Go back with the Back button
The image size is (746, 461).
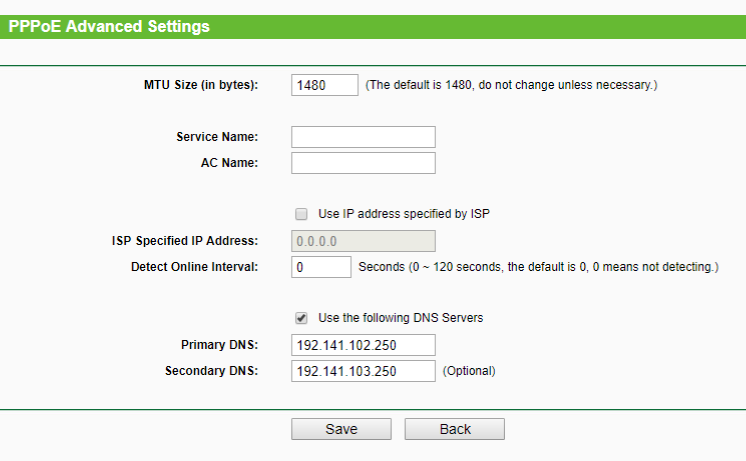[454, 429]
